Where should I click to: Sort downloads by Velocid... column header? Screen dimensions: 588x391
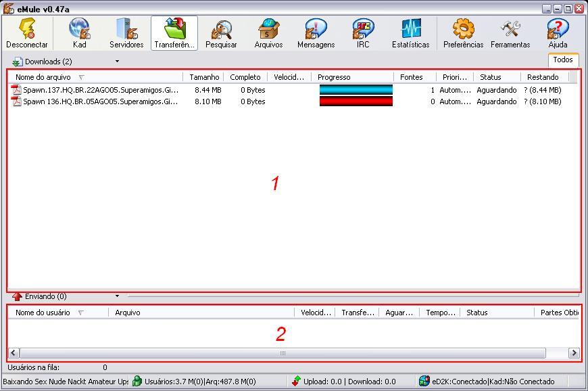289,77
